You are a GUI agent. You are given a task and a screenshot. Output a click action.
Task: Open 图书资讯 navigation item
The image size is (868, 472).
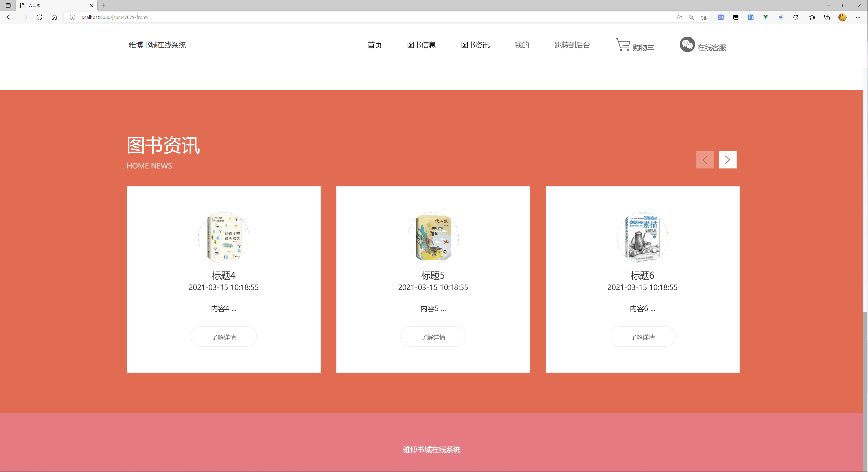pyautogui.click(x=475, y=45)
